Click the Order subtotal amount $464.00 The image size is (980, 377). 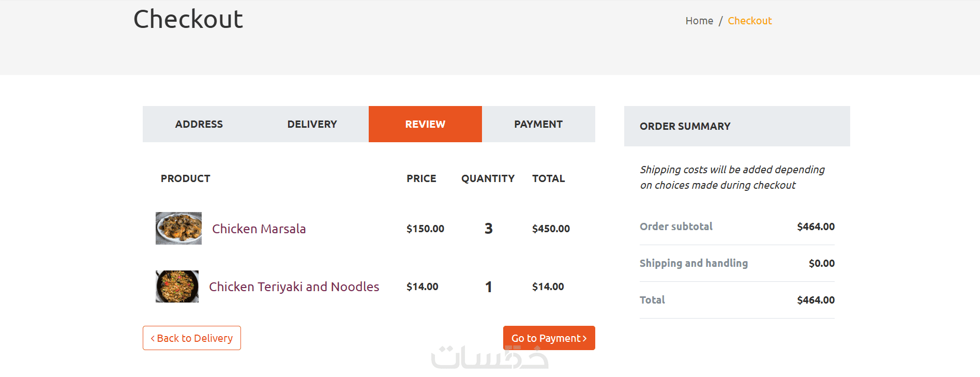click(816, 227)
